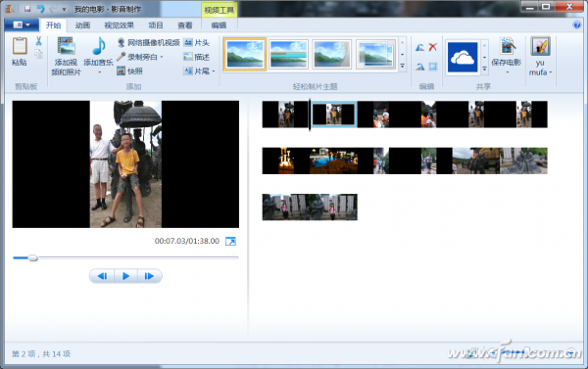
Task: Open the Credits (片尾) dropdown arrow
Action: pos(214,70)
